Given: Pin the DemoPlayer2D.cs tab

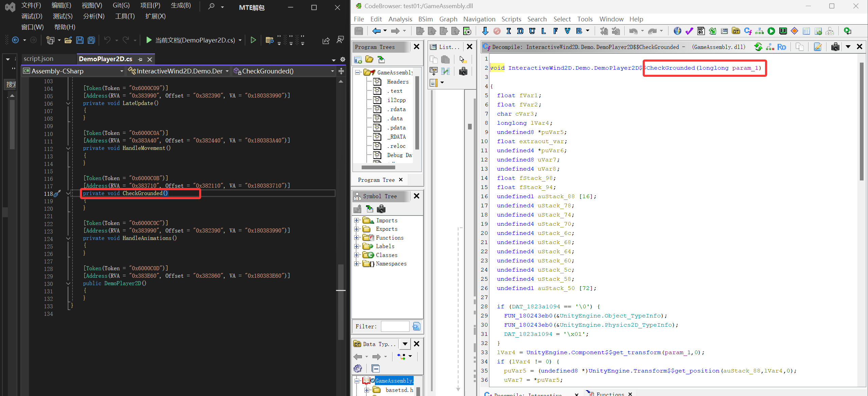Looking at the screenshot, I should 140,59.
